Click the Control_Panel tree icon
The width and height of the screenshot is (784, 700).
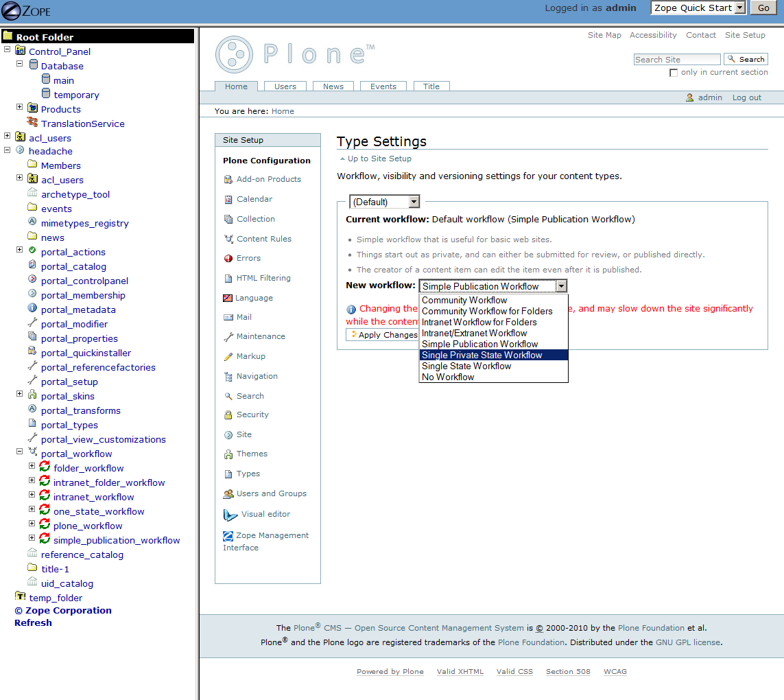point(21,51)
